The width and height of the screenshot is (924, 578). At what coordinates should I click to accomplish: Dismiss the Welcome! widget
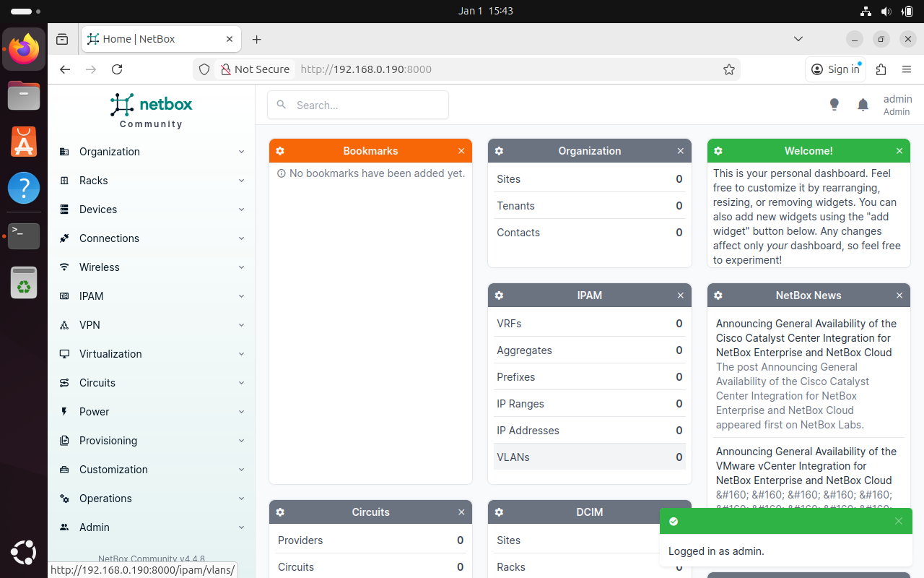coord(899,151)
